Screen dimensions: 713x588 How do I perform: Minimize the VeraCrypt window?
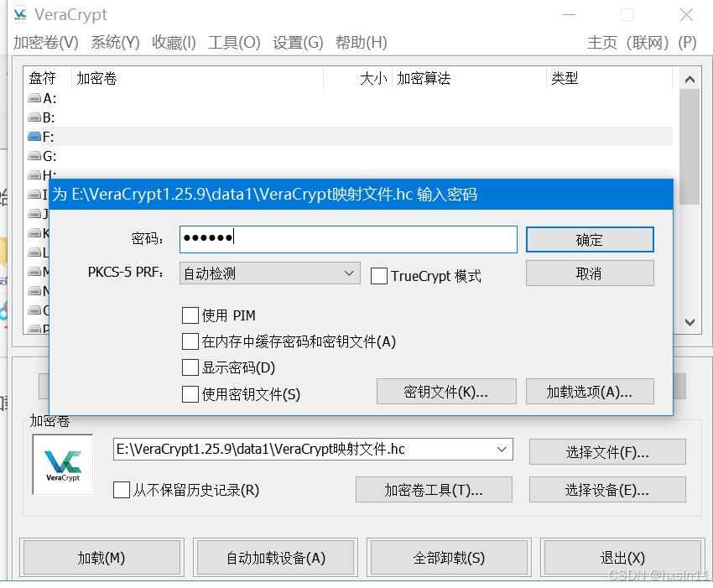569,15
